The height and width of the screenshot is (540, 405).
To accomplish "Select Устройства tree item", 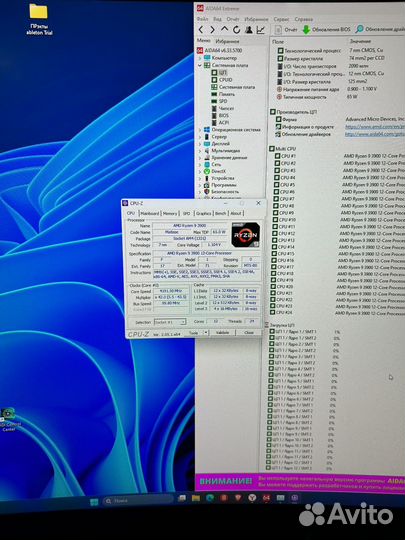I will tap(219, 178).
